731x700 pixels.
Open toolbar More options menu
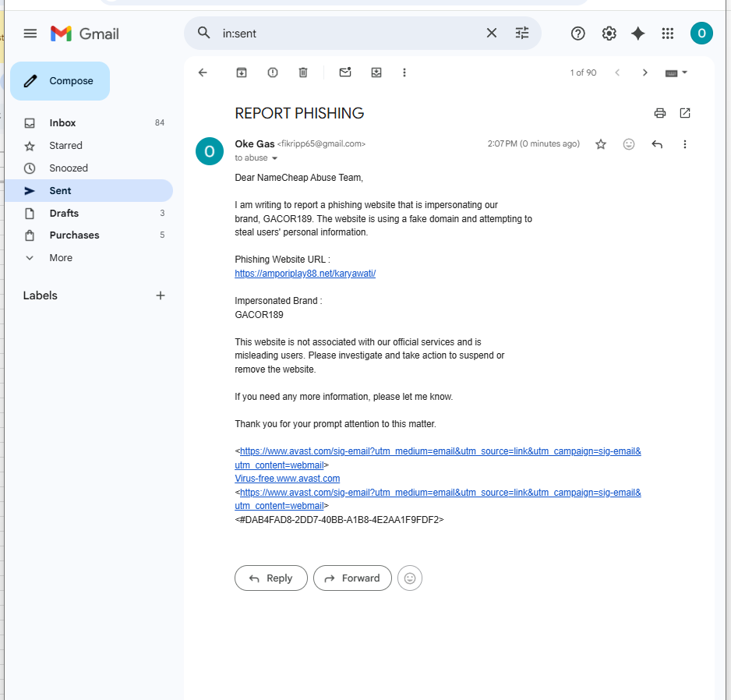(x=404, y=72)
